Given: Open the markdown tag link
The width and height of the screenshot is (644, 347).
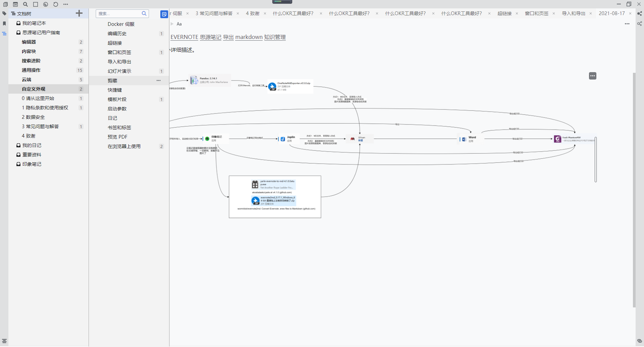Looking at the screenshot, I should pyautogui.click(x=249, y=37).
